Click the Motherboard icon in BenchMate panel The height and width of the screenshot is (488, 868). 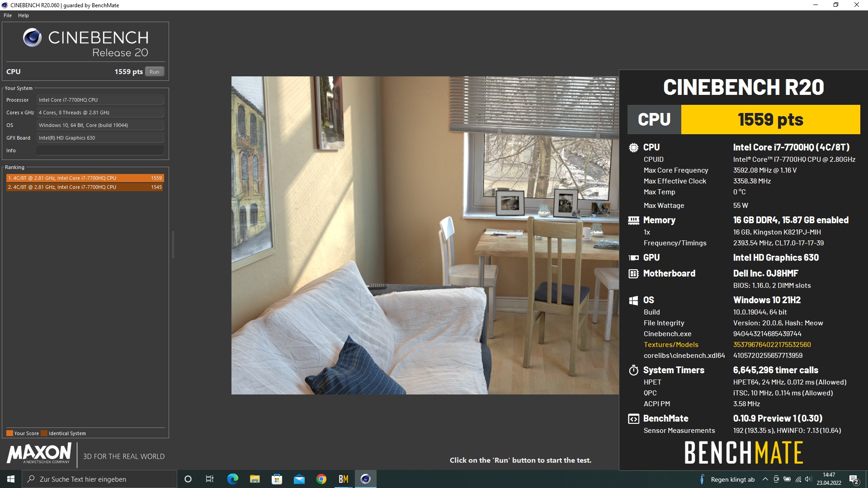click(x=633, y=273)
